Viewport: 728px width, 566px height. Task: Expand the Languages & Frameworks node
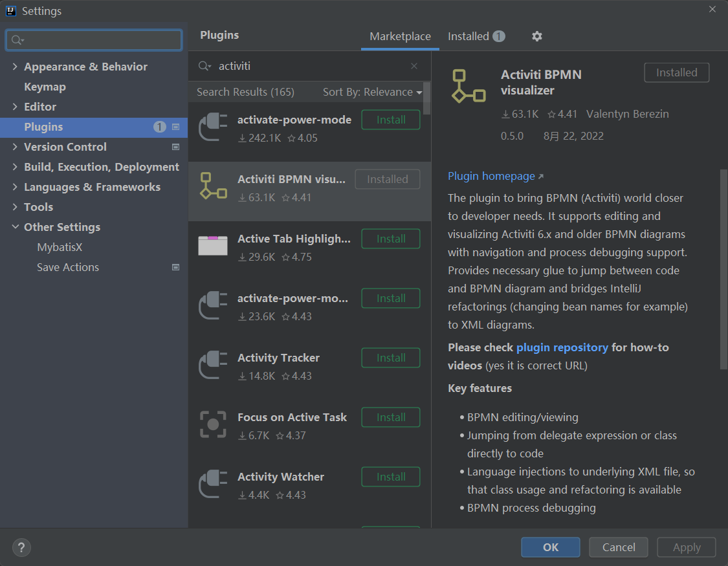coord(15,187)
